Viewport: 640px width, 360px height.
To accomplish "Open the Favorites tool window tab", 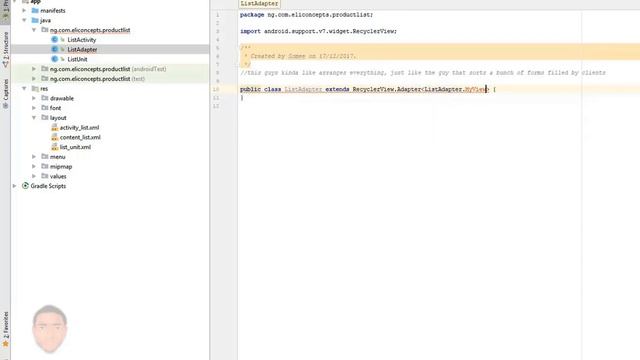I will (x=5, y=329).
